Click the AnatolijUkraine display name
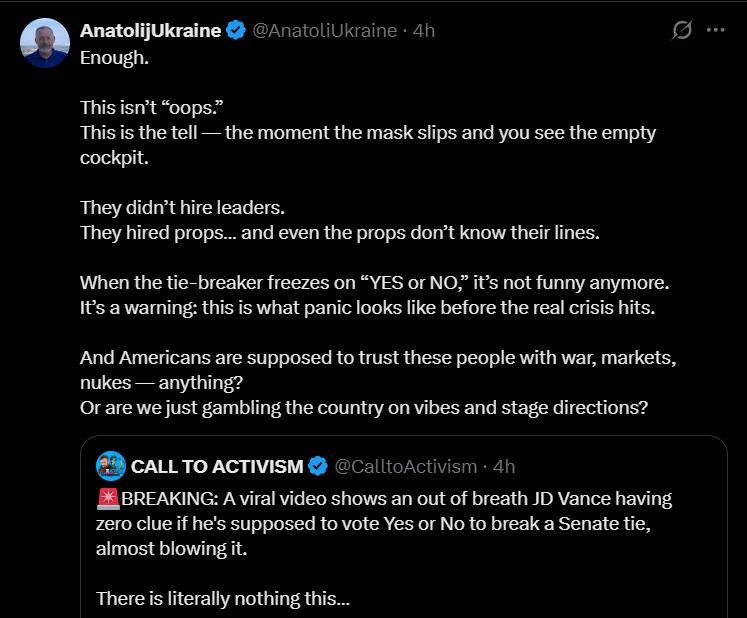 tap(151, 30)
